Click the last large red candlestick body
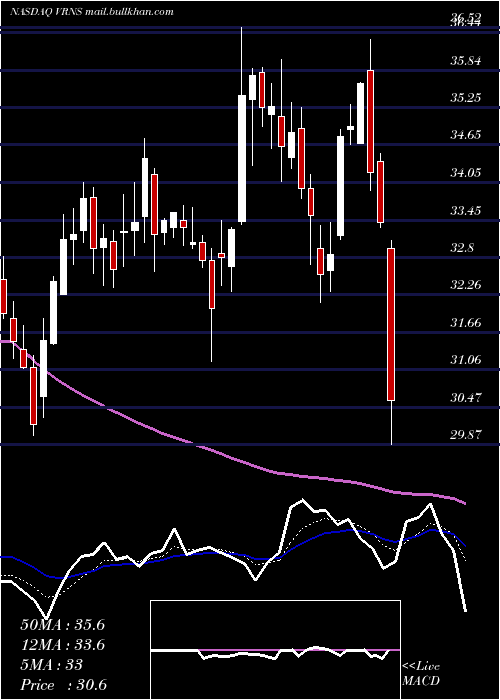The image size is (500, 700). (x=391, y=325)
